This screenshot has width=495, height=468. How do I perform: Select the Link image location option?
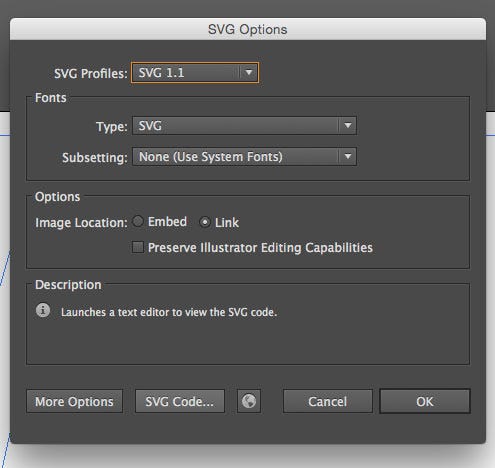coord(205,222)
